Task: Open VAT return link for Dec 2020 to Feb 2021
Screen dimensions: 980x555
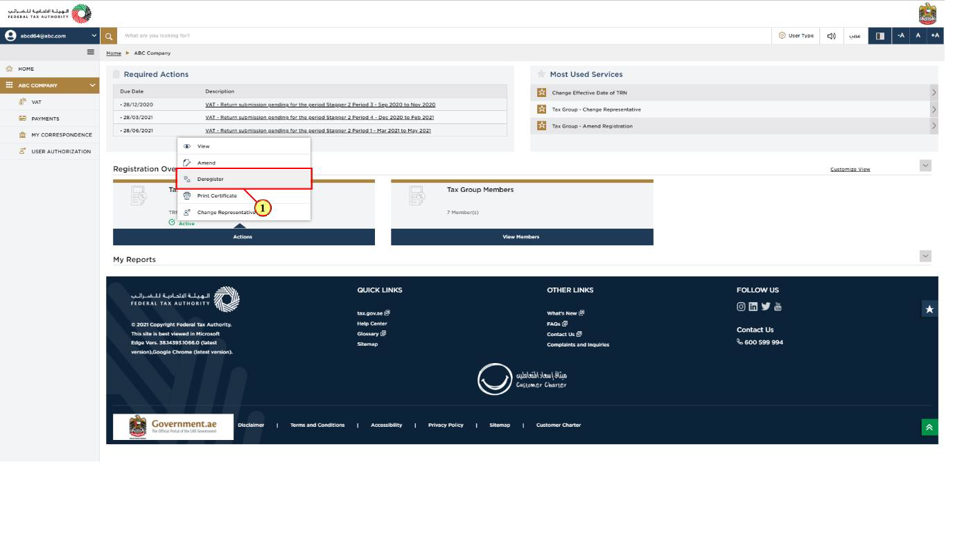Action: [x=320, y=118]
